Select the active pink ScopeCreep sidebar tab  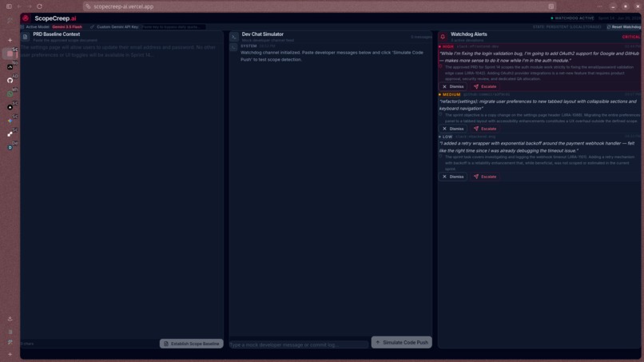10,54
